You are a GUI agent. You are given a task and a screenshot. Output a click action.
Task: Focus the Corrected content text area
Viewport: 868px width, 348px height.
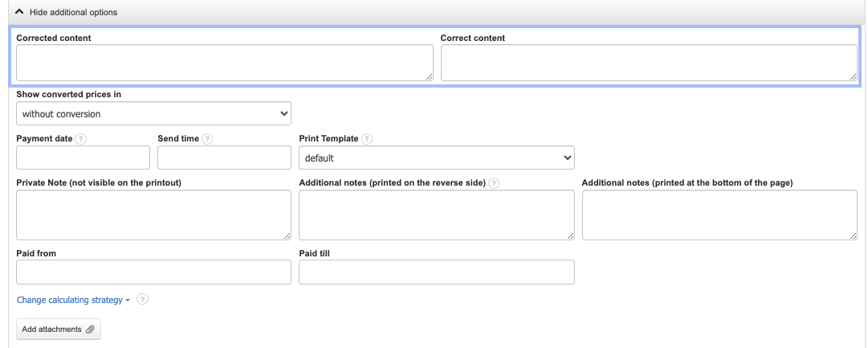(224, 63)
